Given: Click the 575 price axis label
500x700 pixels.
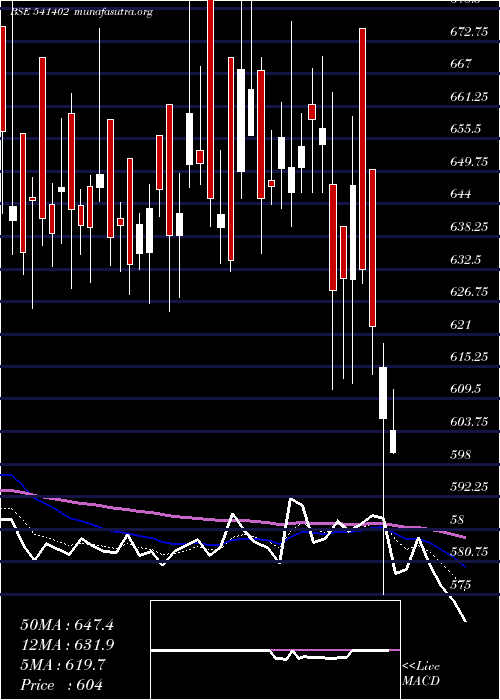Looking at the screenshot, I should pos(461,585).
